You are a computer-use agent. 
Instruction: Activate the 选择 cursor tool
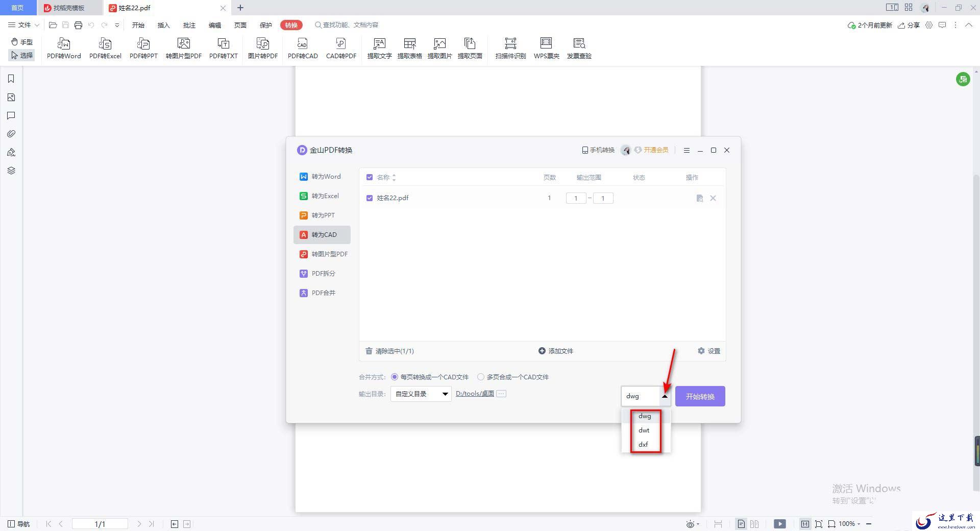tap(22, 55)
